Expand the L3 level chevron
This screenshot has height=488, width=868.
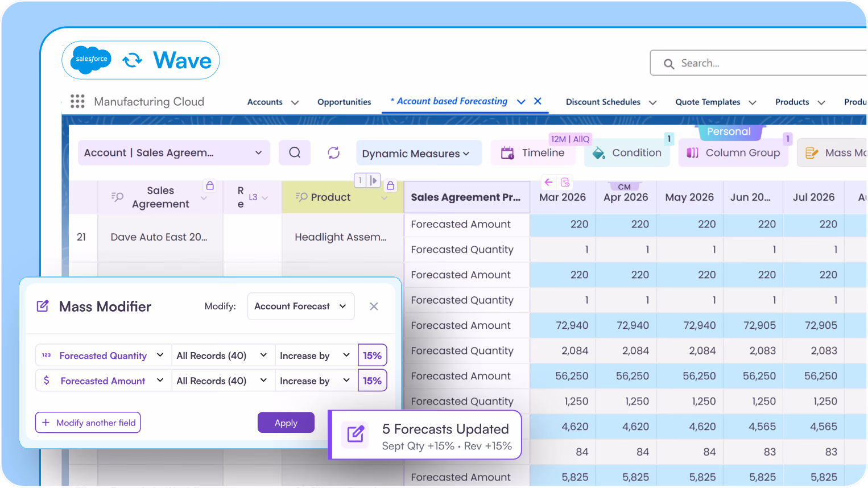[264, 197]
